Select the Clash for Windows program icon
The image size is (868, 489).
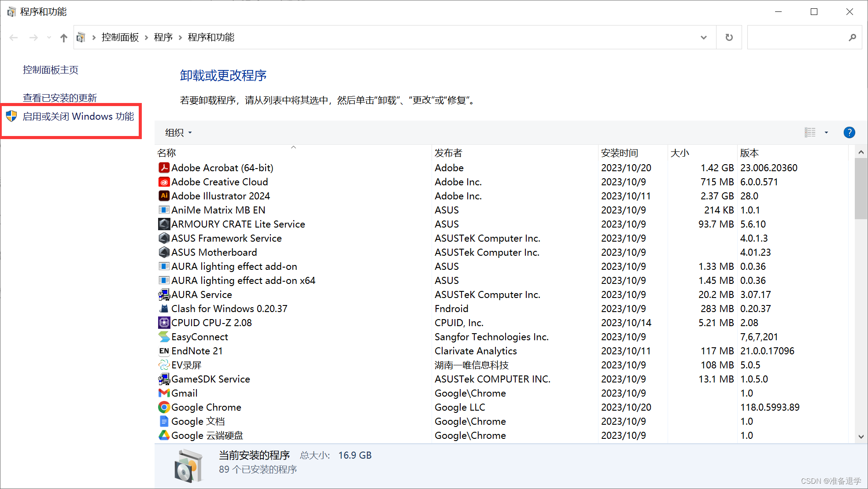click(163, 309)
